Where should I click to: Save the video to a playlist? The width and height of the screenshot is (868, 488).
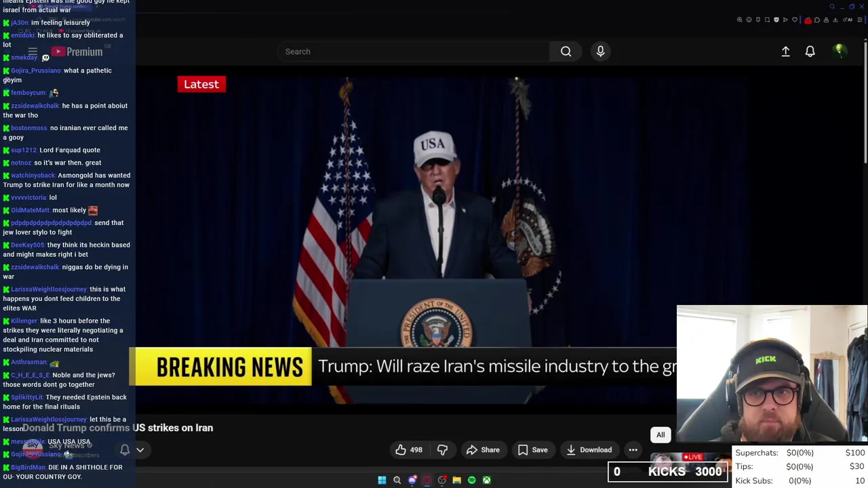click(533, 450)
